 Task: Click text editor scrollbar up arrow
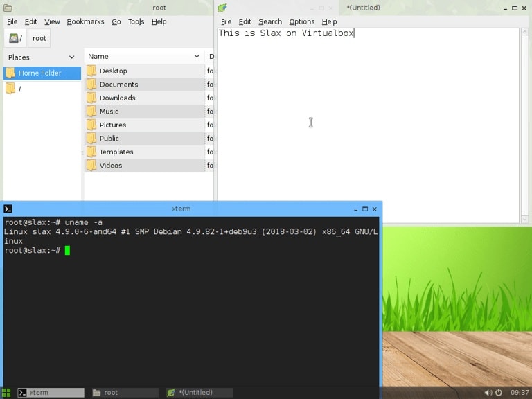(524, 32)
